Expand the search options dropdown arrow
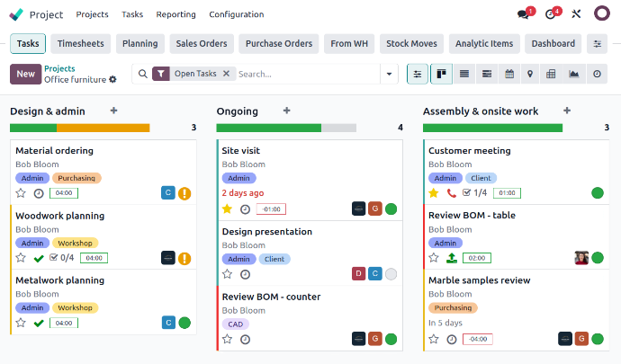The image size is (621, 364). coord(390,74)
